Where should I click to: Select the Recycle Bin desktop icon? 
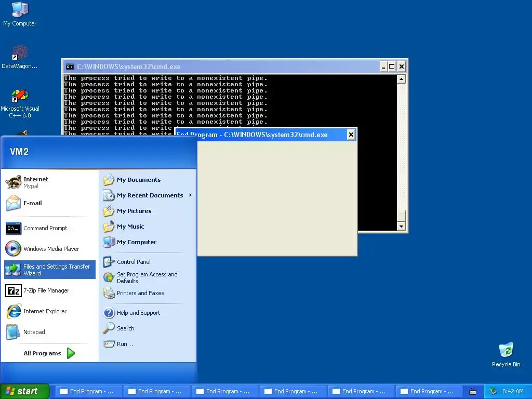pyautogui.click(x=506, y=354)
